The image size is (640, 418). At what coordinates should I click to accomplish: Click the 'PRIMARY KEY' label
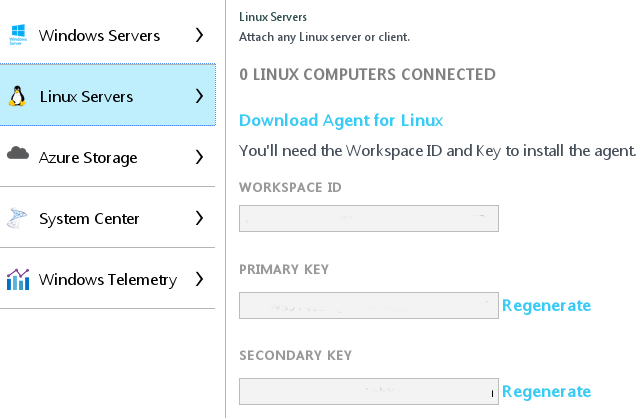point(284,269)
